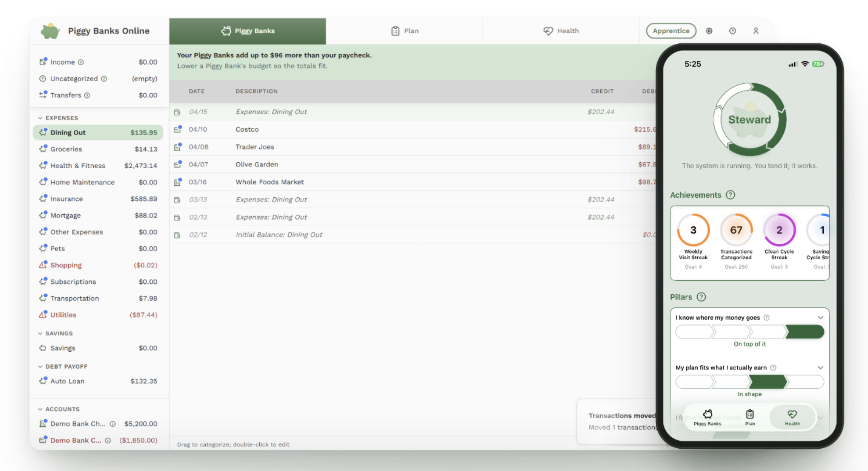Click the Subscriptions piggy bank row
This screenshot has width=868, height=471.
98,282
